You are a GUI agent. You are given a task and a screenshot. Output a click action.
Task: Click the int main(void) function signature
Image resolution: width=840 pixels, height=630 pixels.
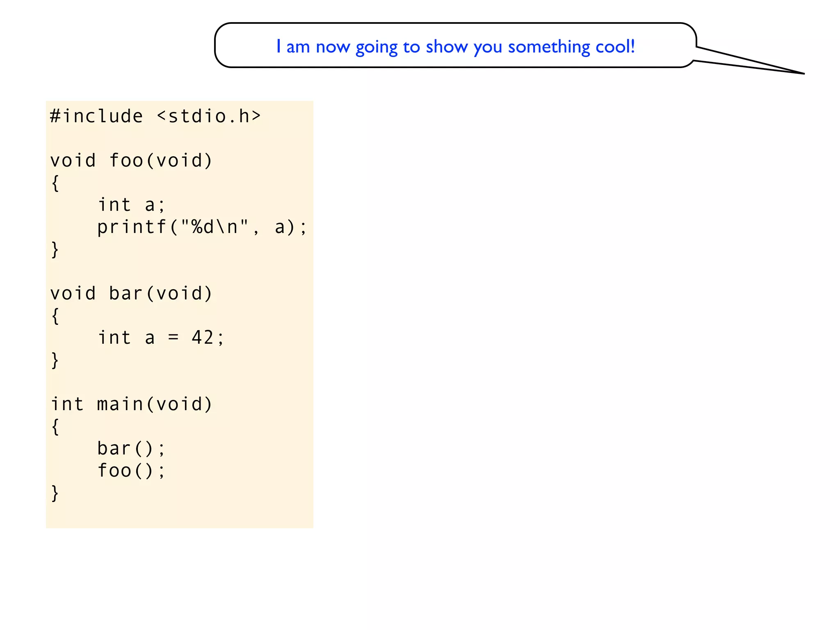pos(131,404)
